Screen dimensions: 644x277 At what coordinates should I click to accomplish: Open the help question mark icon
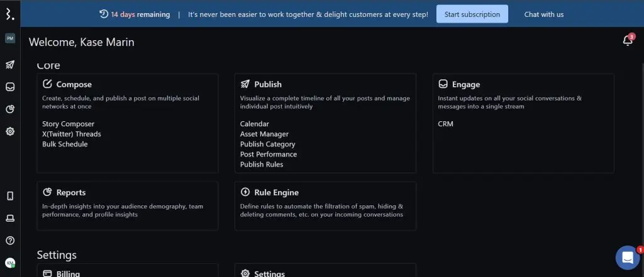click(x=10, y=241)
